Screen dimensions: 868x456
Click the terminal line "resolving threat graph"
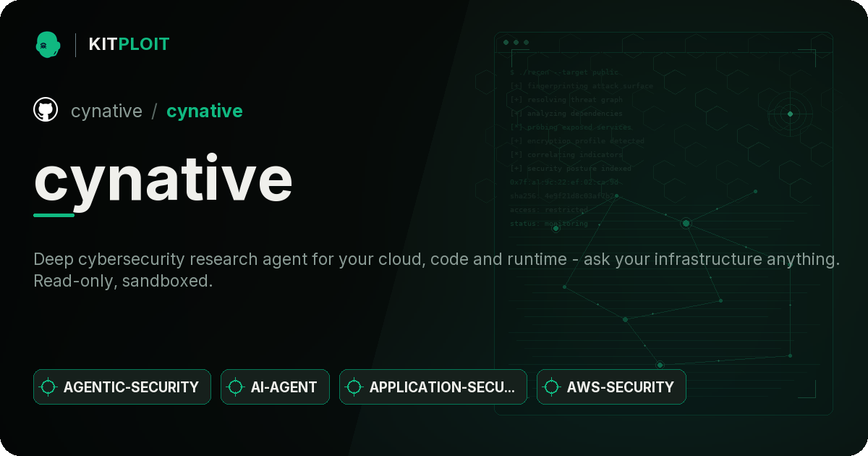[566, 100]
